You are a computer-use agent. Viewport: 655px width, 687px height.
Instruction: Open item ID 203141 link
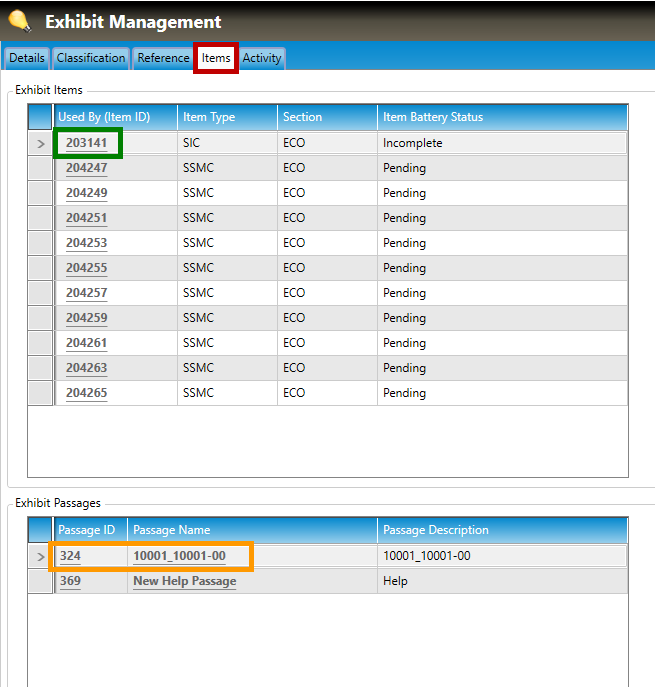86,143
